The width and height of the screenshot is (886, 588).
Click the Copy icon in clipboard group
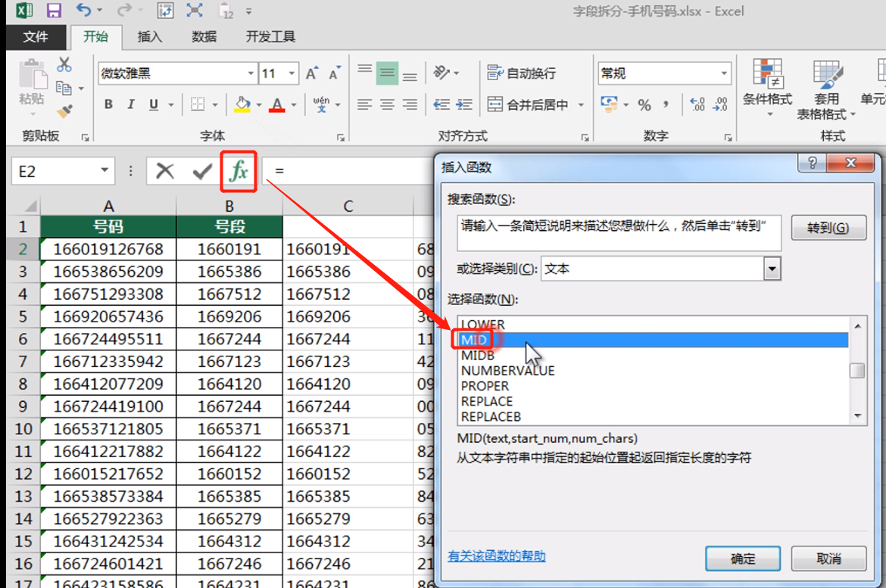(64, 88)
